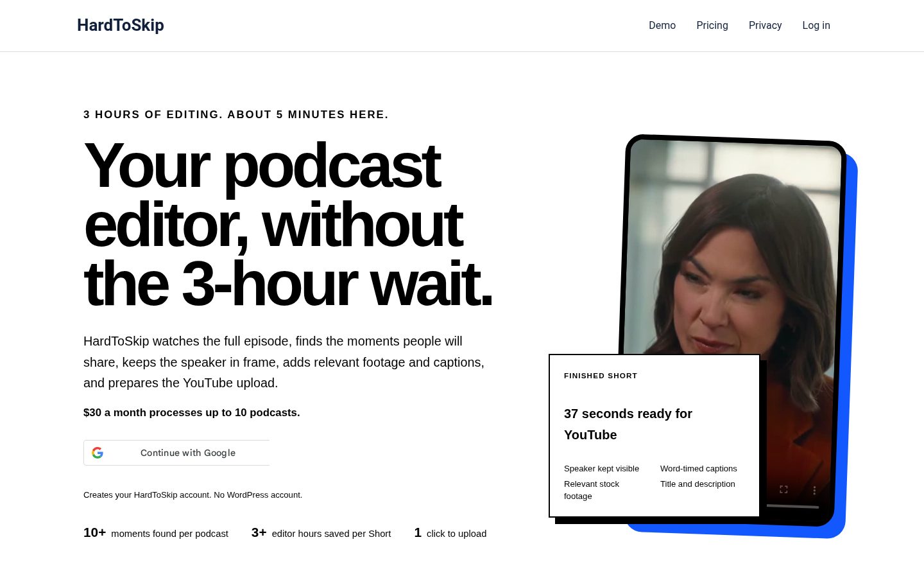Open the video more-options dots menu
Viewport: 924px width, 578px height.
tap(814, 491)
